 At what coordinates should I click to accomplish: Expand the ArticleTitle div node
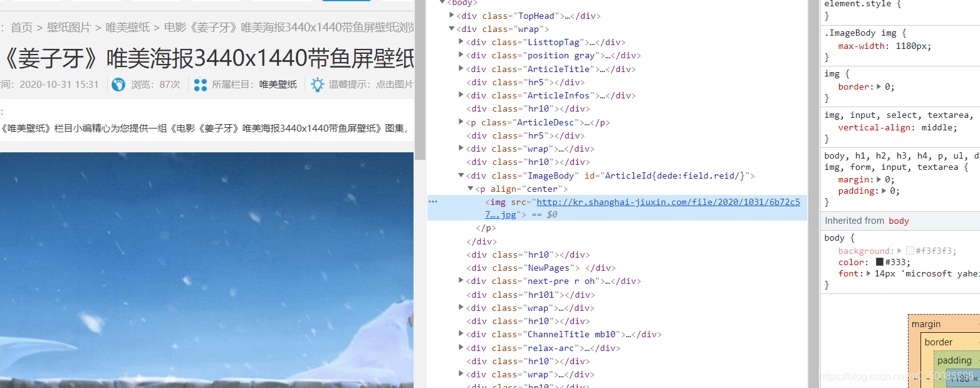[461, 69]
